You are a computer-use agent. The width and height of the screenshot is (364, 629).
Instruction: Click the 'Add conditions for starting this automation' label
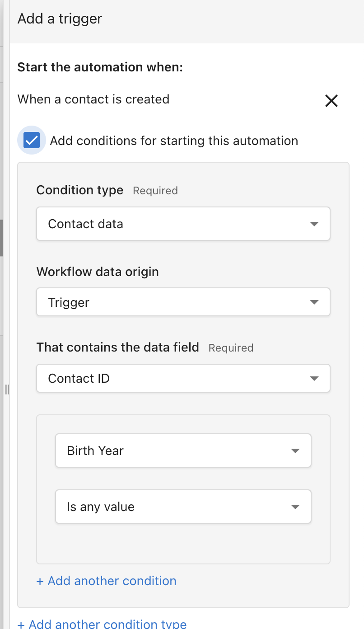[174, 141]
